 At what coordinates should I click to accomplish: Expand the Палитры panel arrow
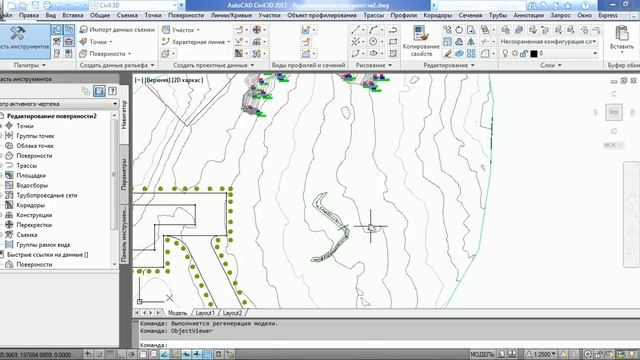click(x=44, y=65)
